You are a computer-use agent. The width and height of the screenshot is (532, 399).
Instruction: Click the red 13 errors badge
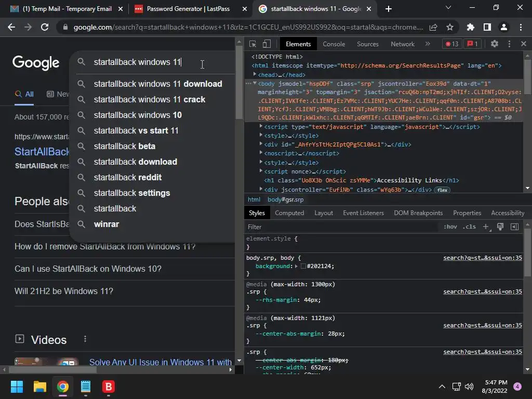(x=452, y=44)
